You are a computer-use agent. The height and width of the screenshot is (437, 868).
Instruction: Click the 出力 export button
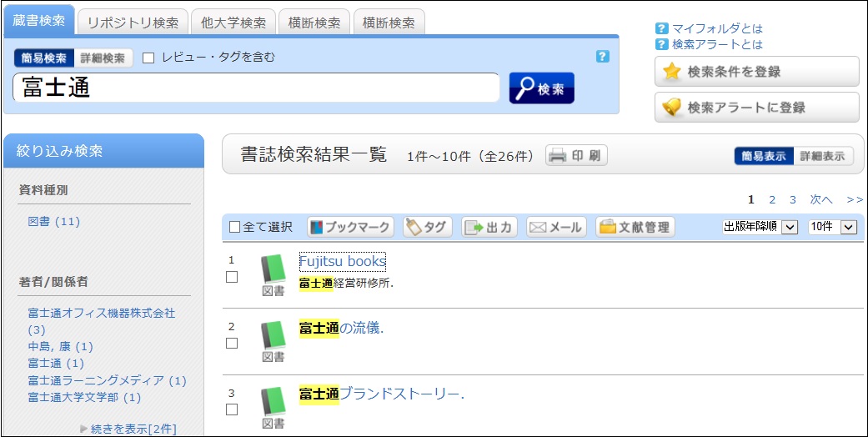tap(489, 227)
